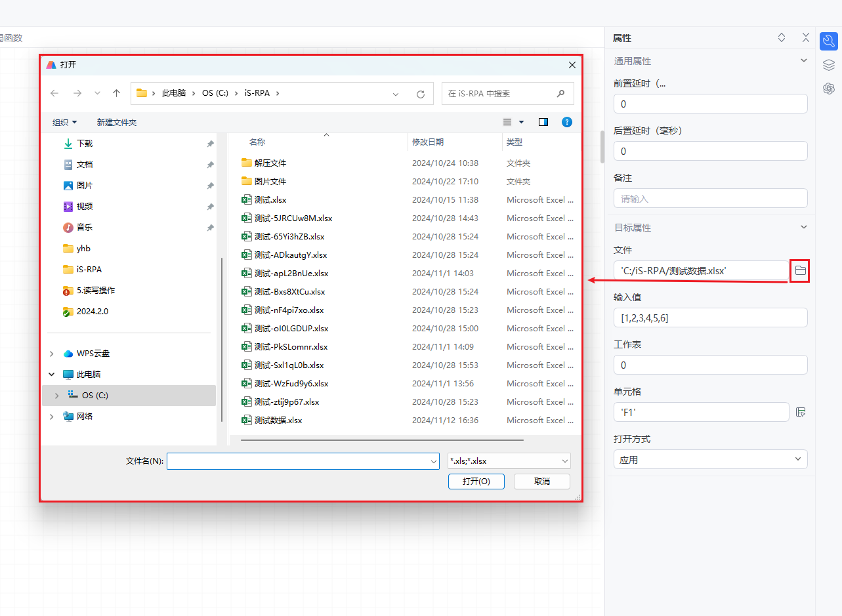Open iS-RPA folder in sidebar
The image size is (842, 616).
pos(82,269)
